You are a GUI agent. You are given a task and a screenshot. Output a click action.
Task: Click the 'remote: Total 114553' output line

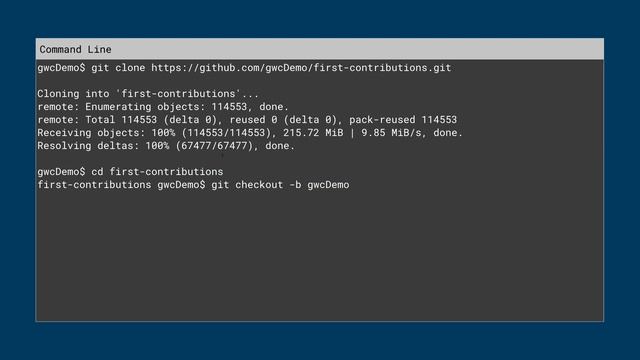tap(247, 120)
